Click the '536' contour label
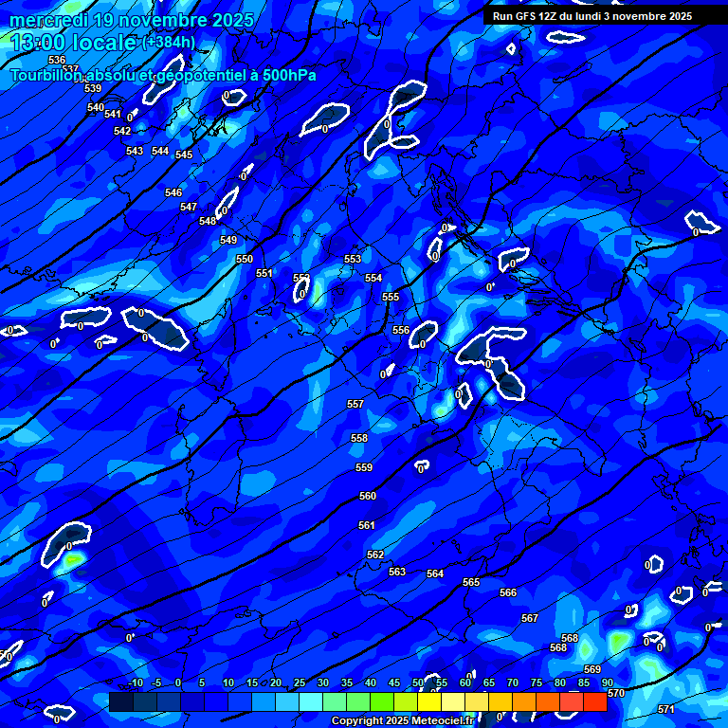Viewport: 728px width, 728px height. coord(57,60)
